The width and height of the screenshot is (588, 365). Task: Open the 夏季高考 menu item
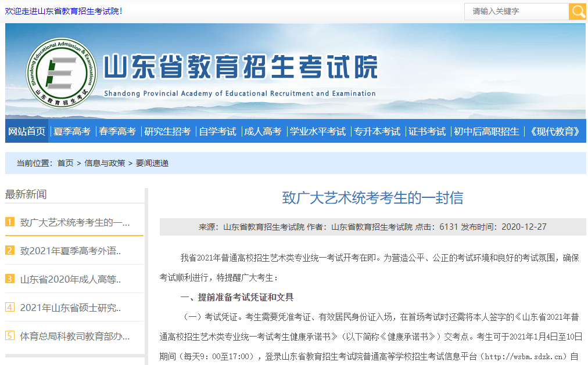point(72,131)
